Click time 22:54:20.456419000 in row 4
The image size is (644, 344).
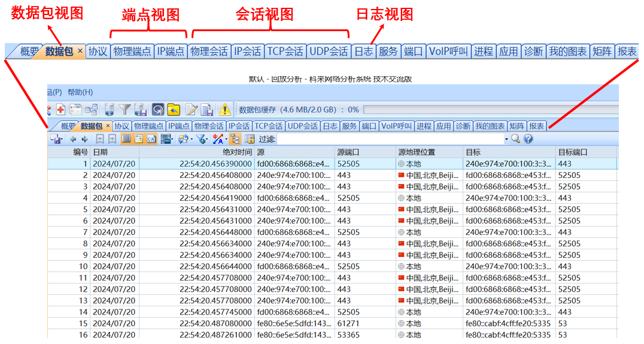215,198
